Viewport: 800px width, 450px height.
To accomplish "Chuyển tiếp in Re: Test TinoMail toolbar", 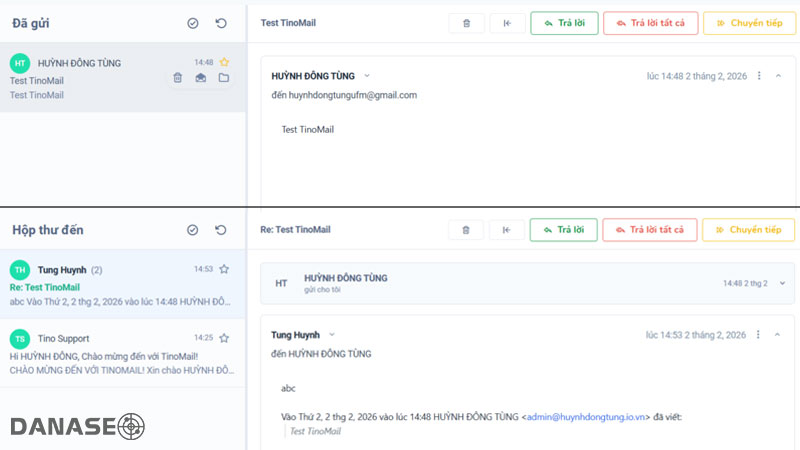I will point(748,230).
